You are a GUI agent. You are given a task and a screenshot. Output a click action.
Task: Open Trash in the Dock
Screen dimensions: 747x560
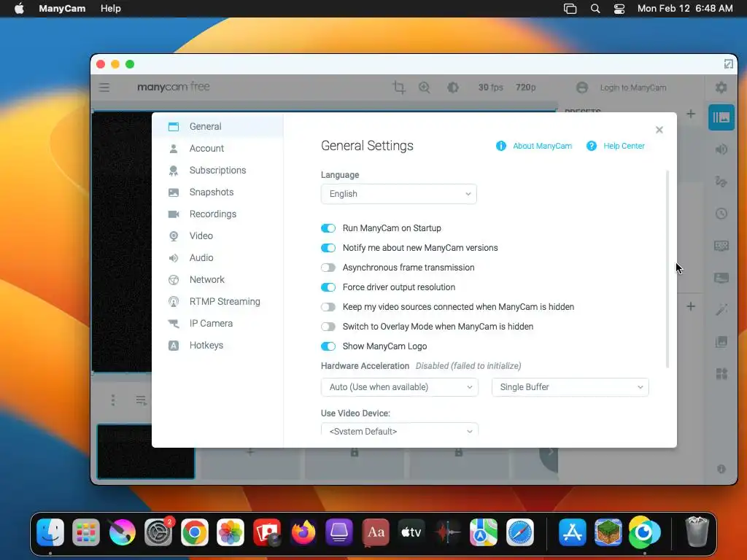click(x=697, y=532)
